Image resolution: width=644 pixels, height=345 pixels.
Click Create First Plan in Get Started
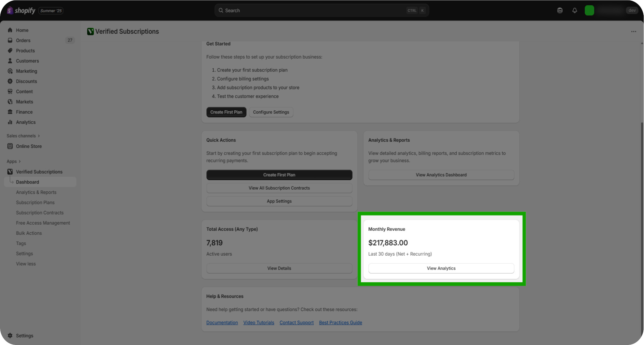pyautogui.click(x=226, y=112)
